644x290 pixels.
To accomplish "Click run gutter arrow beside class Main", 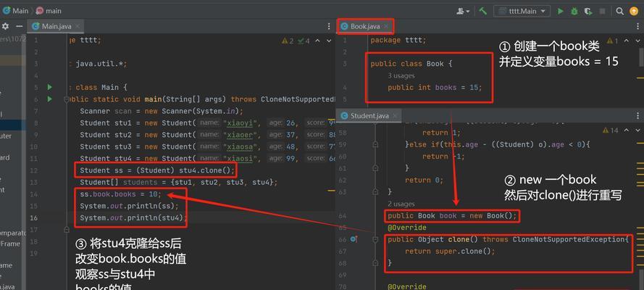I will [x=50, y=87].
